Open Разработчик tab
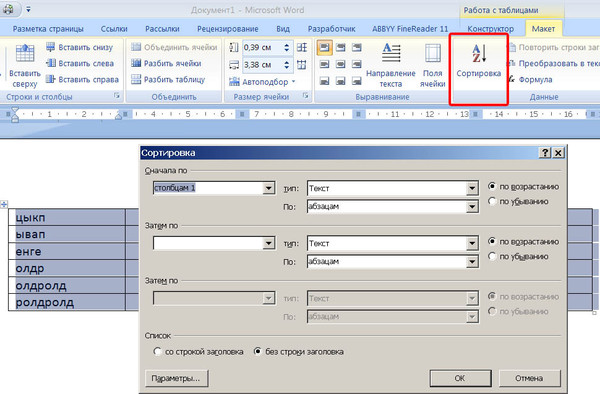600x394 pixels. coord(331,29)
